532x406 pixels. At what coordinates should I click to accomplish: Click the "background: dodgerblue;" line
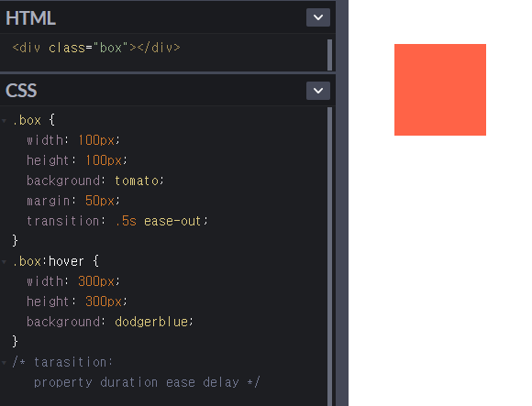pos(110,322)
